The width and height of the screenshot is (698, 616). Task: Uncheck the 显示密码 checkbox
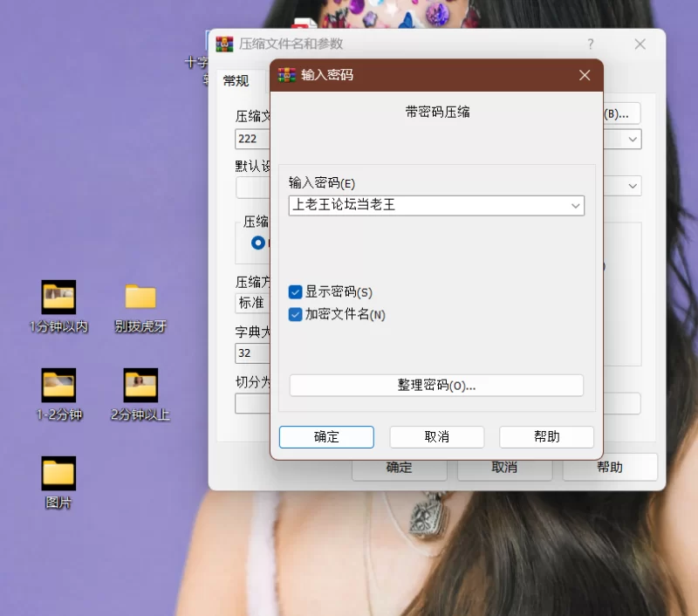pyautogui.click(x=296, y=292)
